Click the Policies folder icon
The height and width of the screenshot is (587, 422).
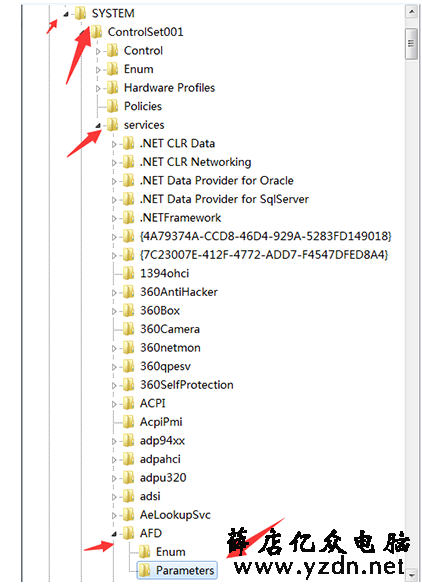113,106
